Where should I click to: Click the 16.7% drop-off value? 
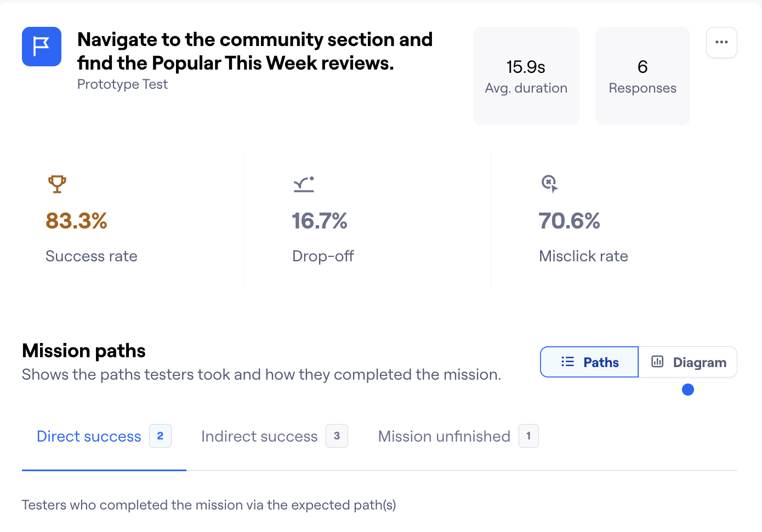[x=320, y=221]
